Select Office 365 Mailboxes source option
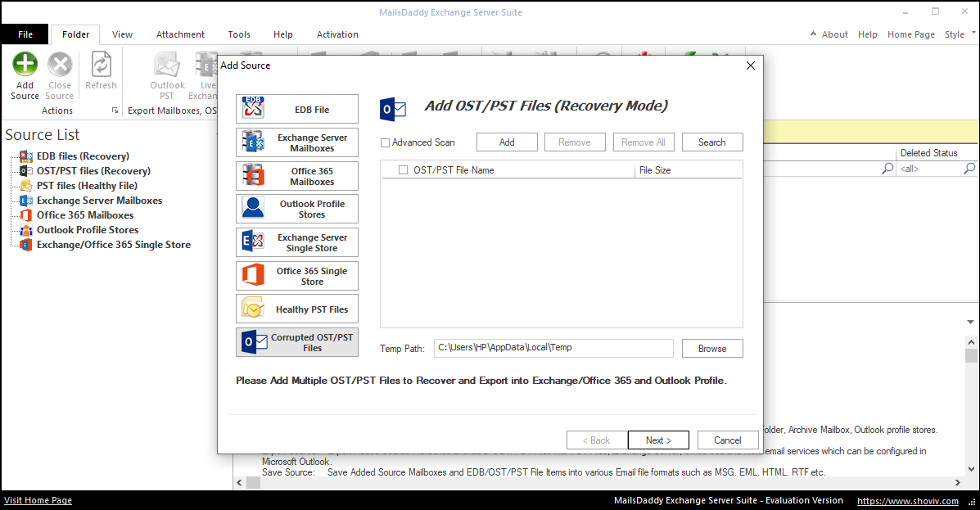Viewport: 980px width, 510px height. [x=297, y=176]
